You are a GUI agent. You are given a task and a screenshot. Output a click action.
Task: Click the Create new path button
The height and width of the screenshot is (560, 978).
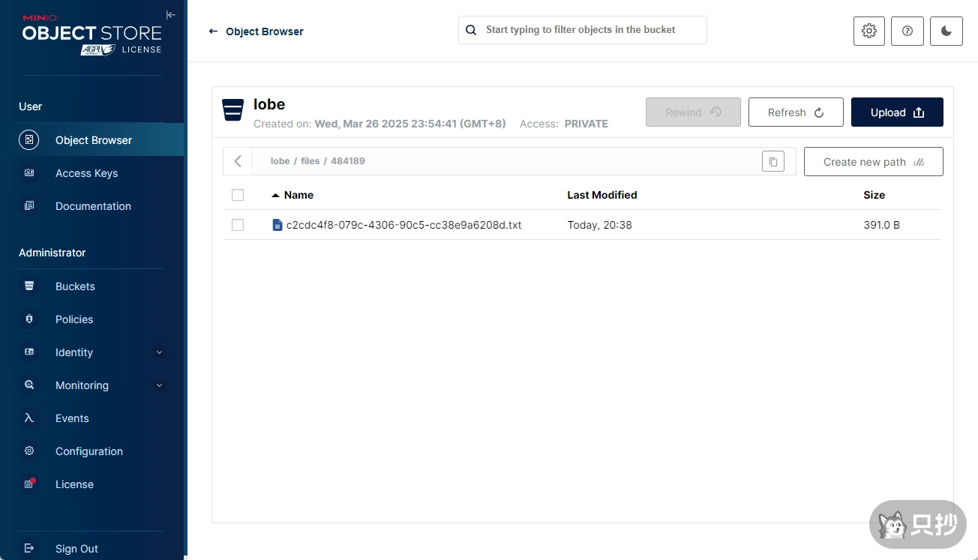click(x=873, y=162)
